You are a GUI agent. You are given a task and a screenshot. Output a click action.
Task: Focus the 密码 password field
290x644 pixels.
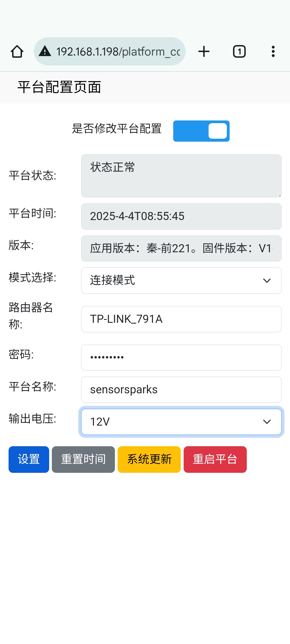pos(181,358)
